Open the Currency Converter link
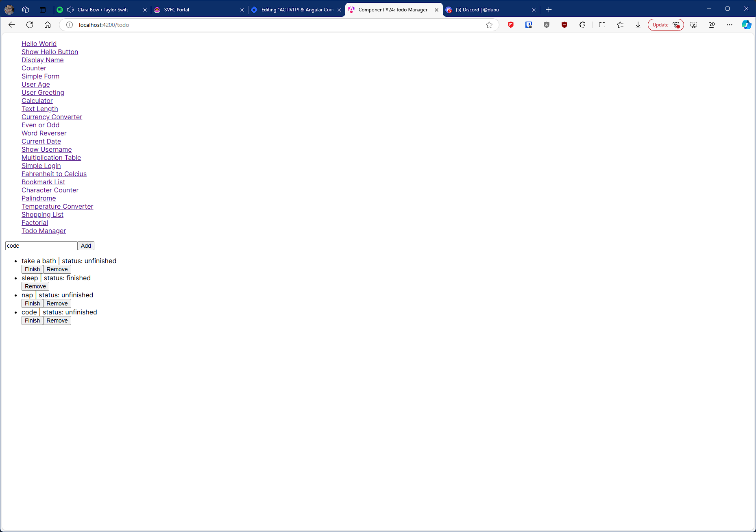The width and height of the screenshot is (756, 532). (52, 117)
